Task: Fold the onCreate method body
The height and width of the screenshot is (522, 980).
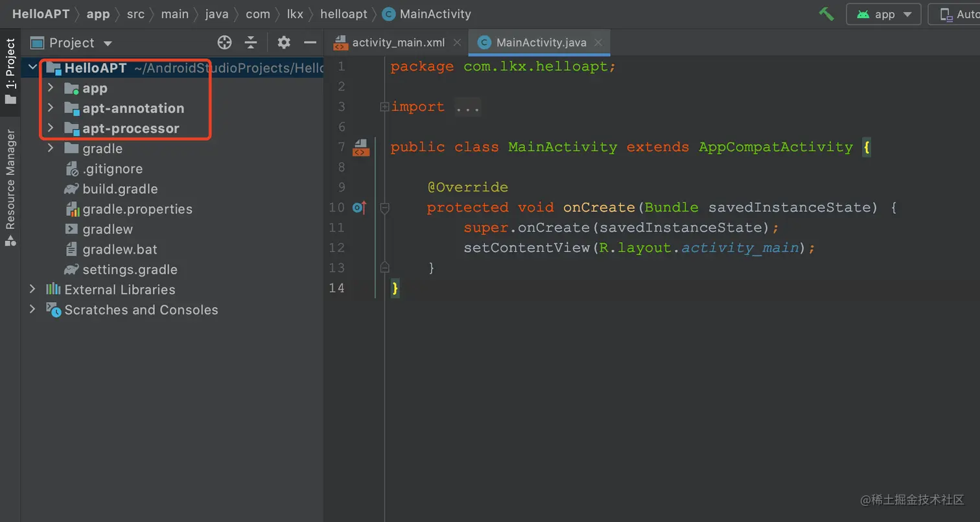Action: [x=384, y=208]
